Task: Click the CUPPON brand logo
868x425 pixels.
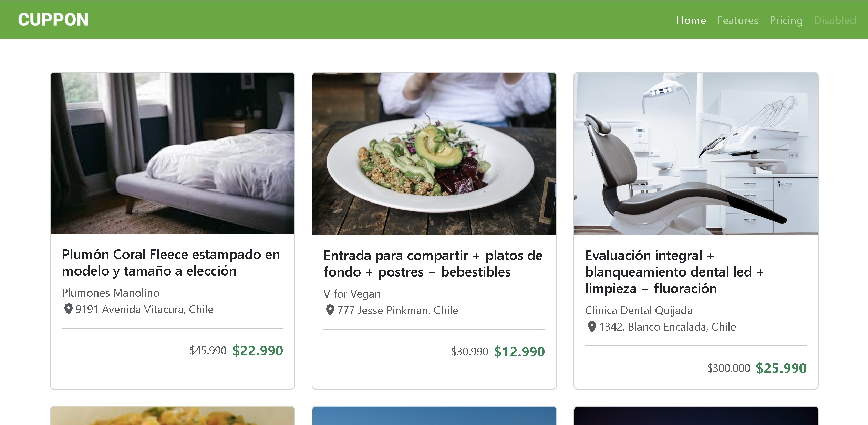Action: 53,20
